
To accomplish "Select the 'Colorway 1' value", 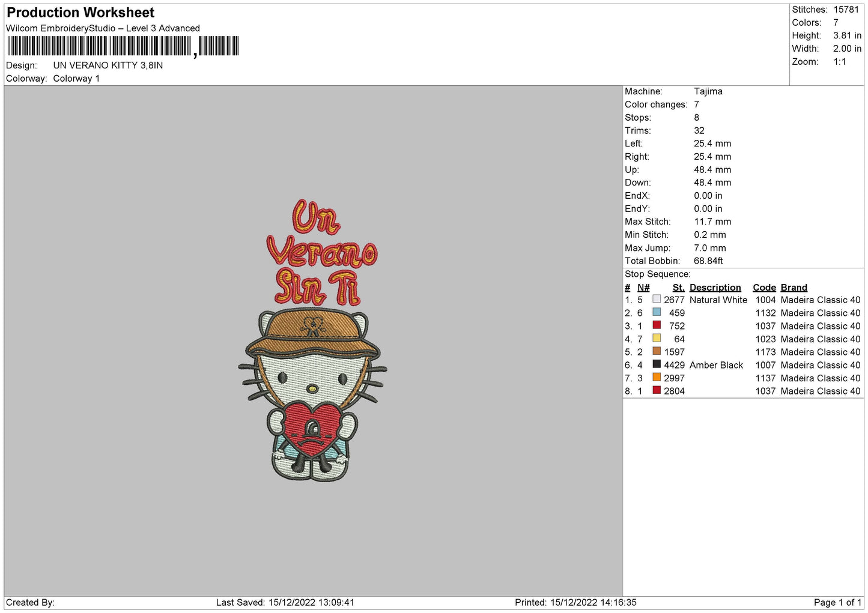I will pyautogui.click(x=76, y=79).
